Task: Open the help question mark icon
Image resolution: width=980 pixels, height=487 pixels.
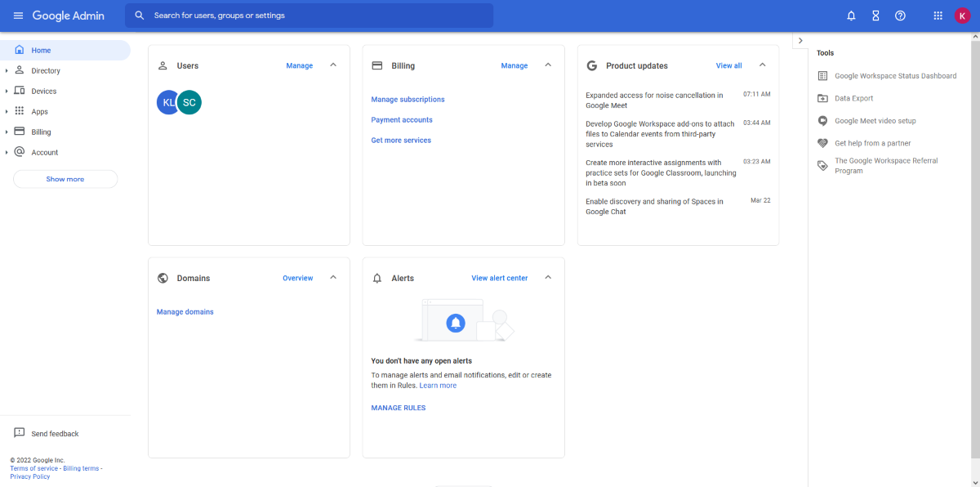Action: [x=900, y=15]
